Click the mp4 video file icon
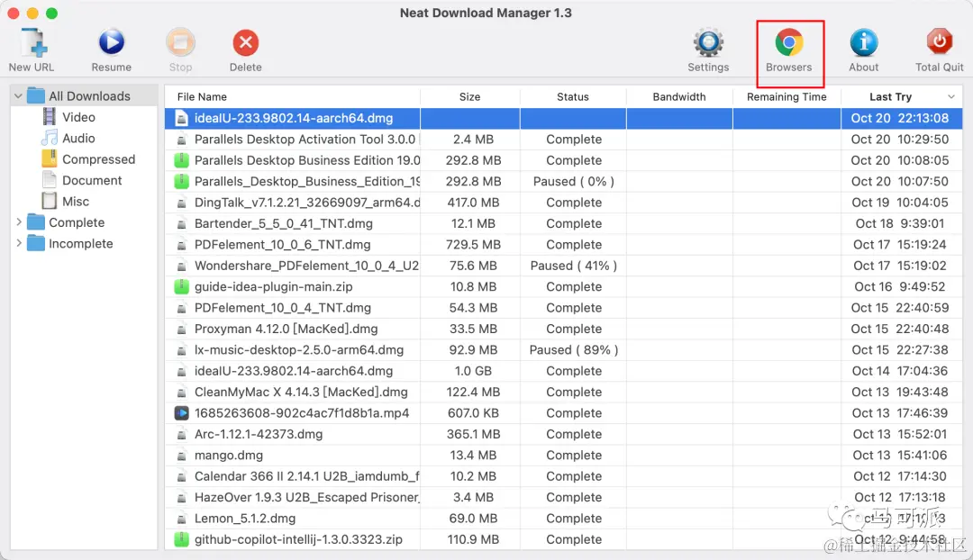 point(181,413)
